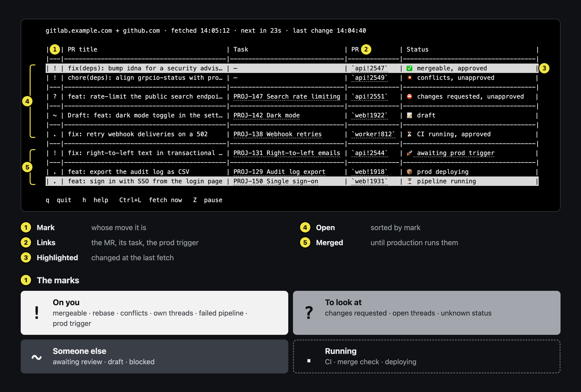Select the feat: sign in with SSO title

(145, 181)
